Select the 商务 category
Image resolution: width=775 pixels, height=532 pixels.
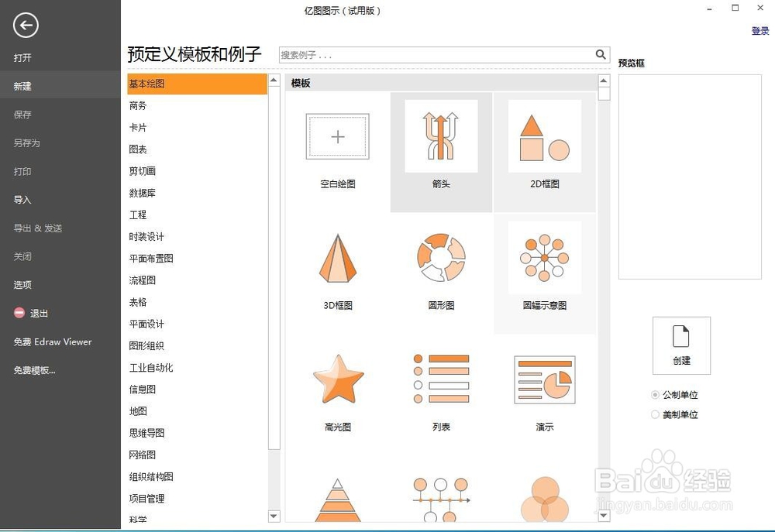tap(138, 106)
